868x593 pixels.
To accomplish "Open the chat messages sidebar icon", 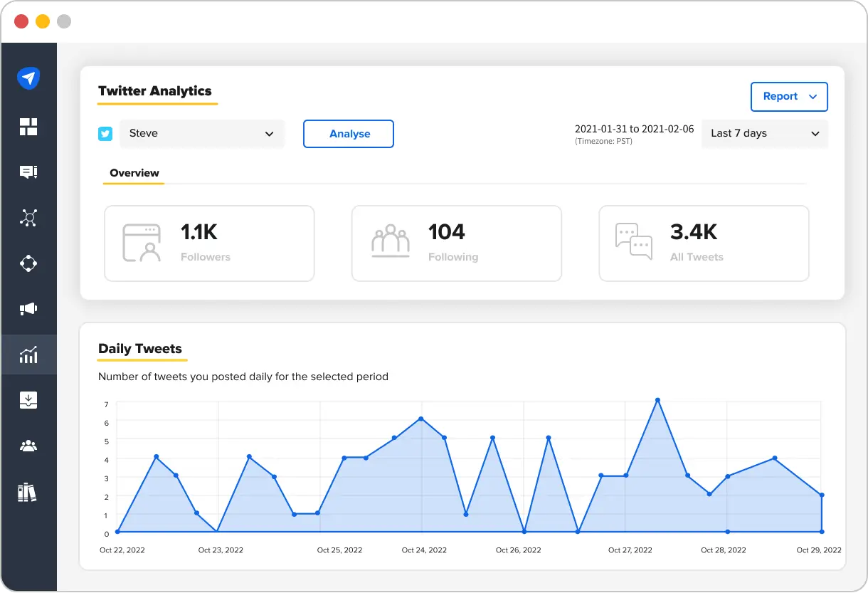I will (28, 172).
